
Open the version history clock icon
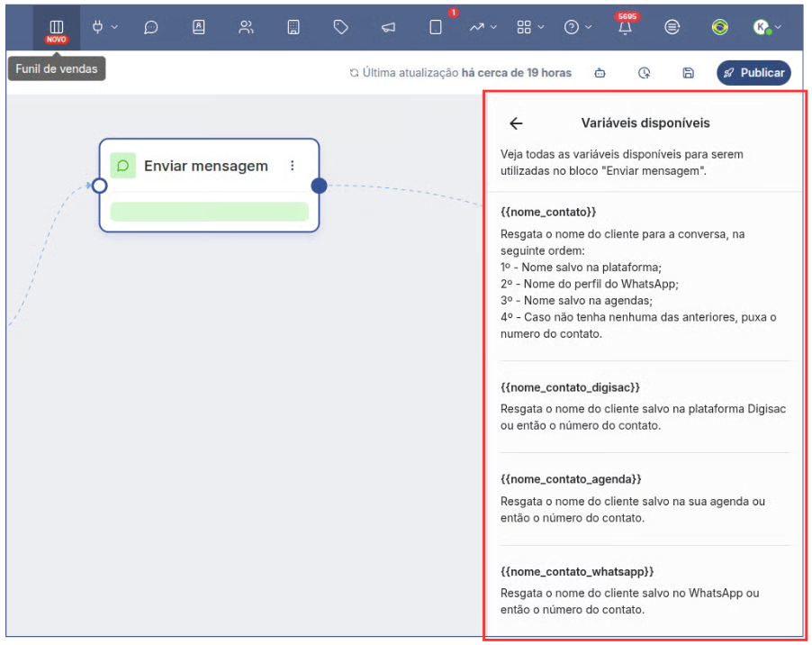645,73
